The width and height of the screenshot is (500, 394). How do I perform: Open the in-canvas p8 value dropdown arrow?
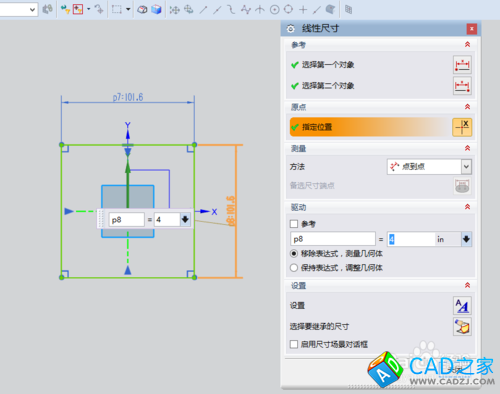point(185,219)
